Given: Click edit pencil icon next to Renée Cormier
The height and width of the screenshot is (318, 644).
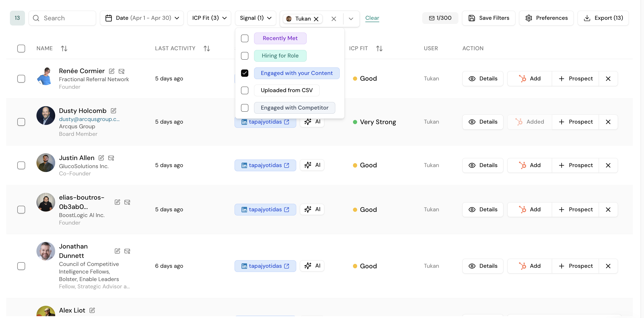Looking at the screenshot, I should [112, 71].
